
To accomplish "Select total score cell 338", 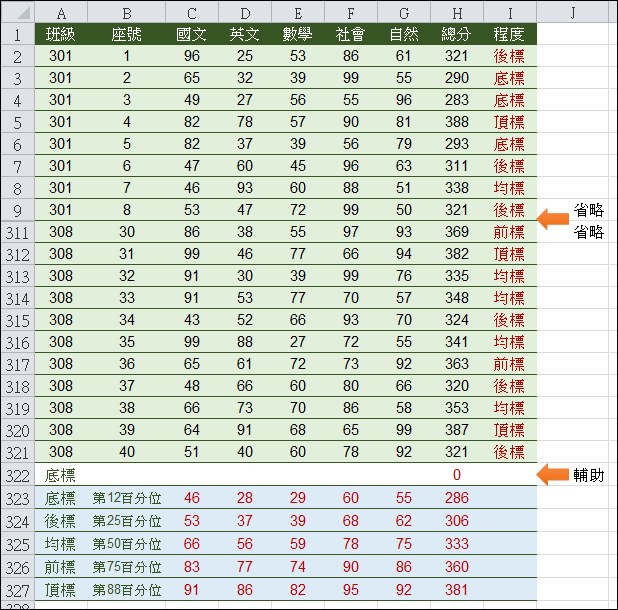I will (457, 188).
